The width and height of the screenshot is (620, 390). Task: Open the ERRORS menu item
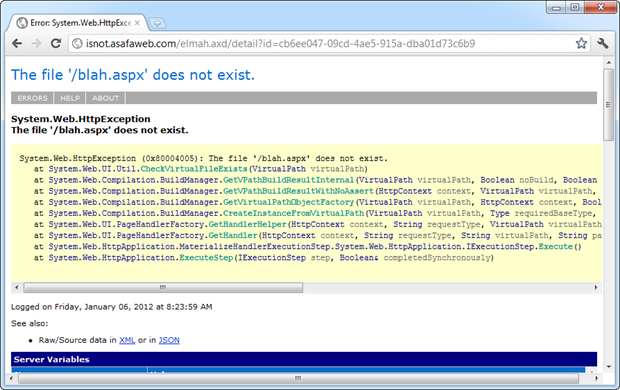(32, 98)
